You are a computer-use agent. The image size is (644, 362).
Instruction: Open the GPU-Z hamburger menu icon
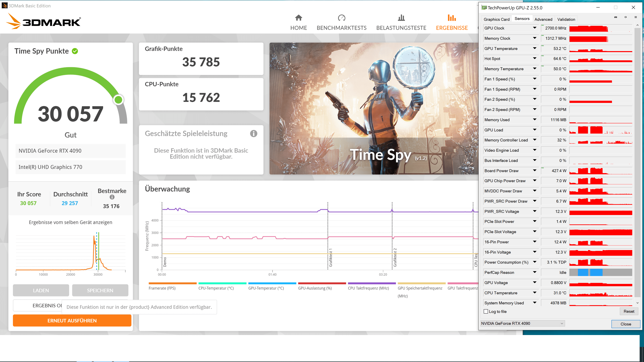(x=635, y=17)
